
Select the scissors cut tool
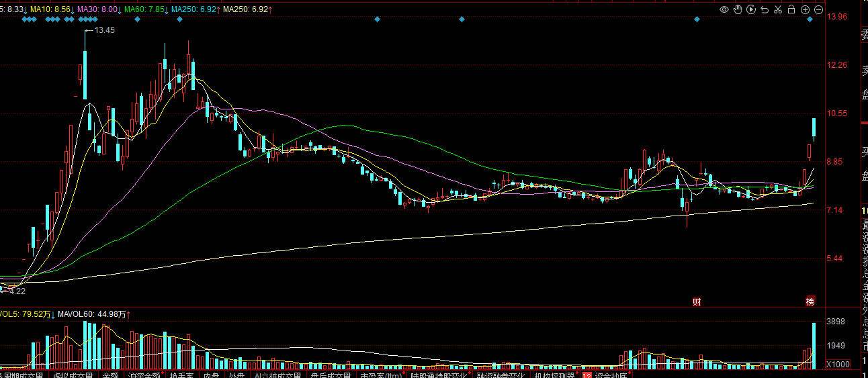click(x=778, y=9)
